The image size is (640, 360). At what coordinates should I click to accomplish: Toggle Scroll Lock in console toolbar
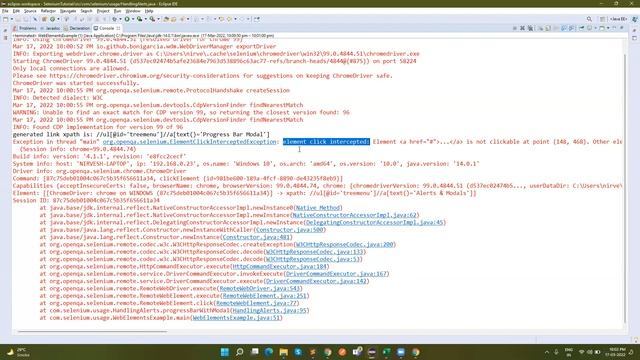(548, 28)
